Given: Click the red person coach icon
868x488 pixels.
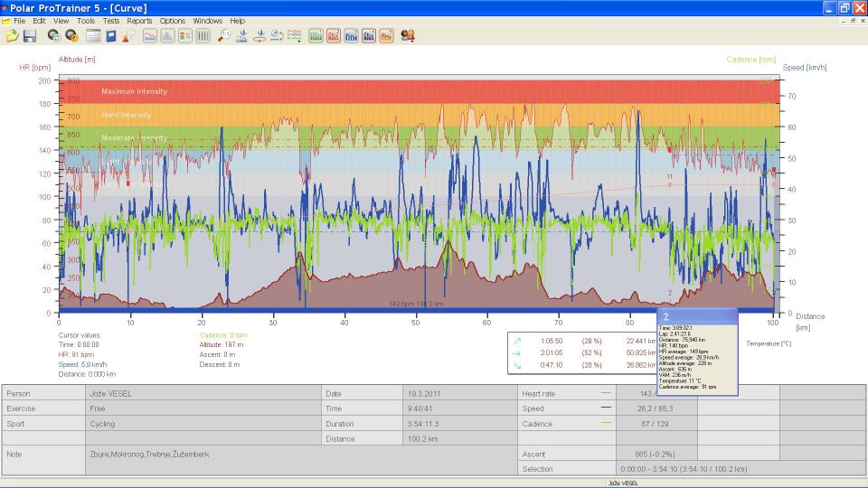Looking at the screenshot, I should point(128,36).
